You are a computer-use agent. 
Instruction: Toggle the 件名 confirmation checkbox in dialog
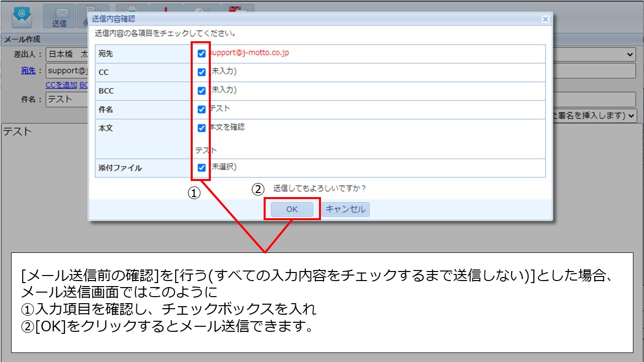click(202, 109)
